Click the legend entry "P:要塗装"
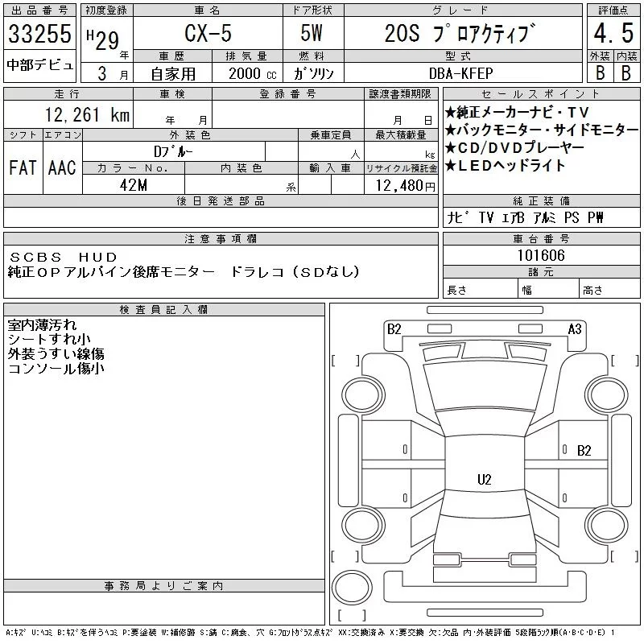Viewport: 644px width, 644px height. (x=139, y=633)
